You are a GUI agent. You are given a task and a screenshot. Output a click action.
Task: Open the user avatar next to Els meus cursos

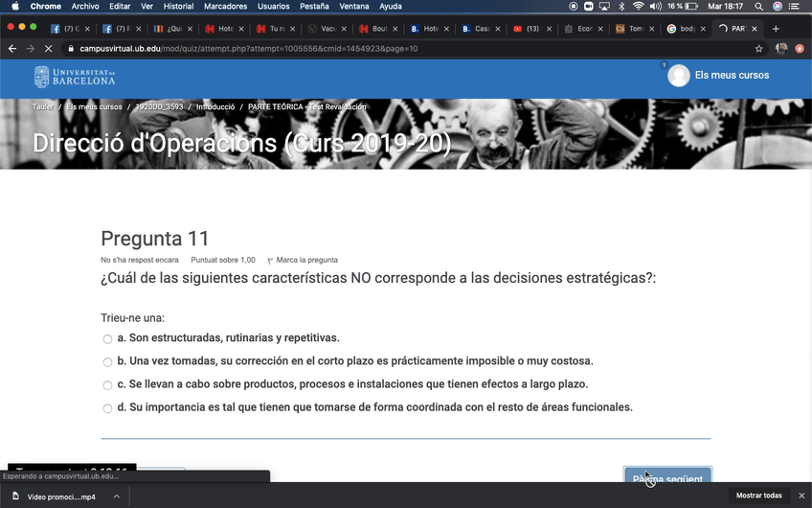(x=678, y=76)
